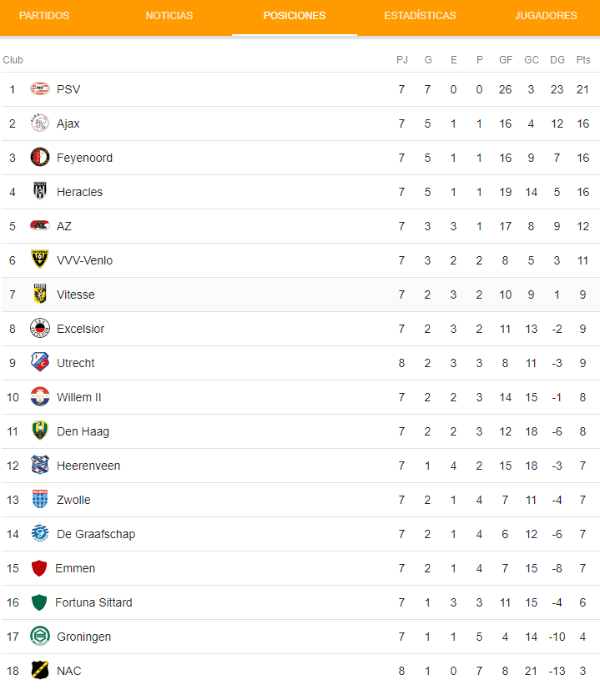The image size is (600, 690).
Task: Open the AZ team name link
Action: click(64, 226)
